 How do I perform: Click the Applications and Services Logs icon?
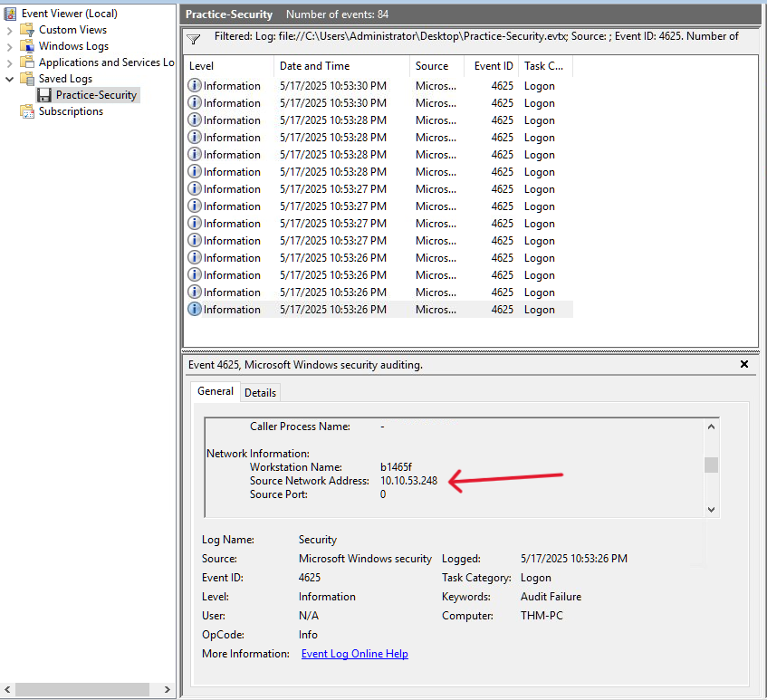coord(27,62)
